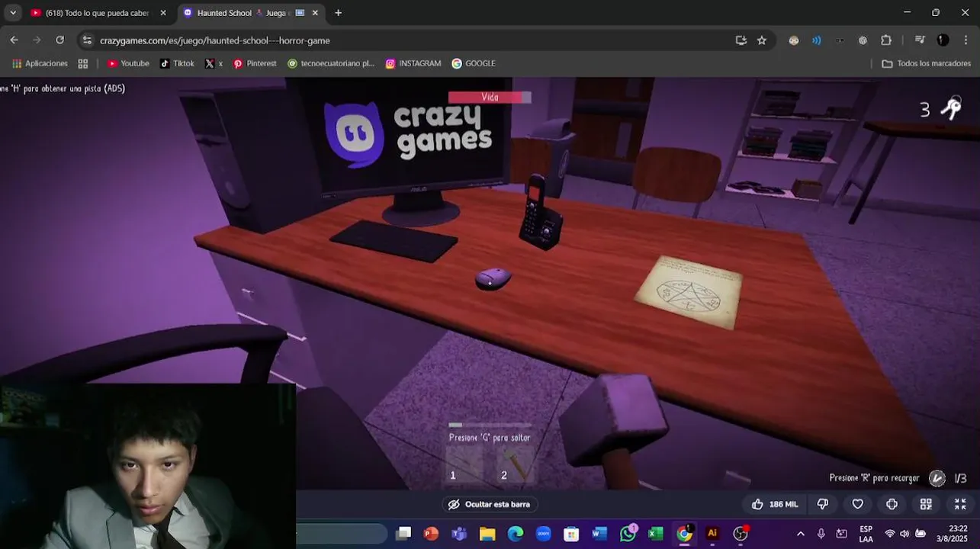Close the Haunted School tab

tap(315, 13)
